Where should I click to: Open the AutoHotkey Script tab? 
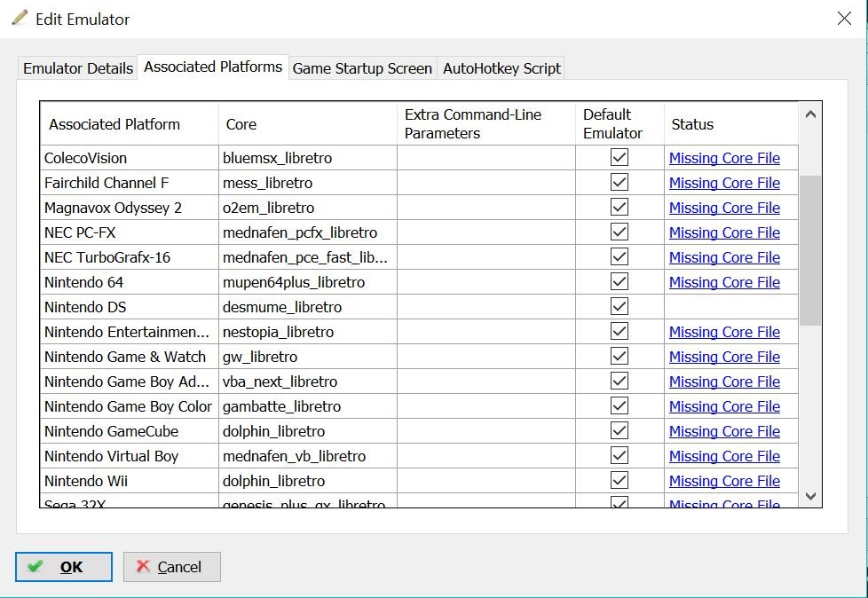tap(501, 68)
